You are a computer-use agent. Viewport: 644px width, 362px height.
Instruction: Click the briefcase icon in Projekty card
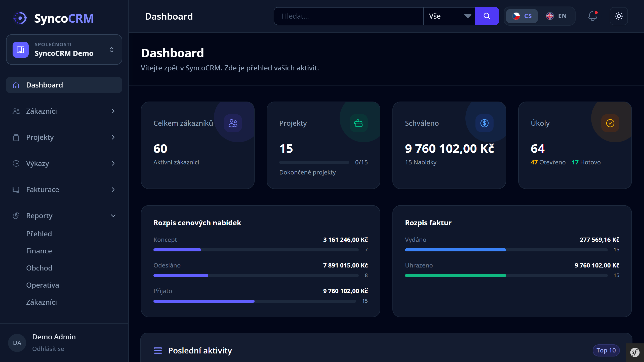[358, 123]
